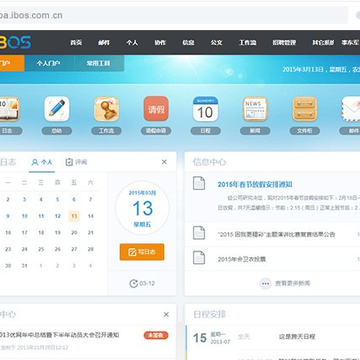Open the 文件柜 file cabinet app icon
Image resolution: width=360 pixels, height=360 pixels.
click(305, 109)
